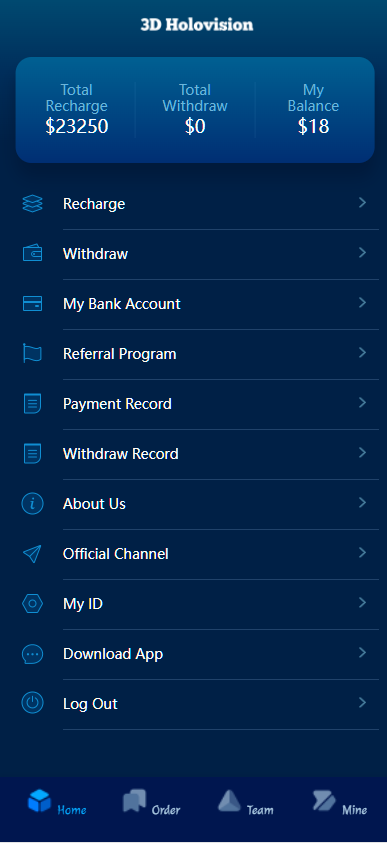Select the Home tab cube icon
Screen dimensions: 387x843
(40, 801)
